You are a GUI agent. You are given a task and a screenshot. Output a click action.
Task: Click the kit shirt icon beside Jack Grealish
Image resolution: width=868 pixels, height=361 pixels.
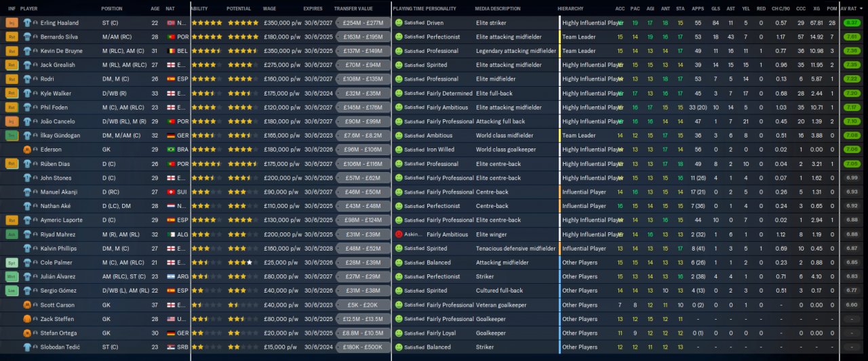[x=27, y=65]
